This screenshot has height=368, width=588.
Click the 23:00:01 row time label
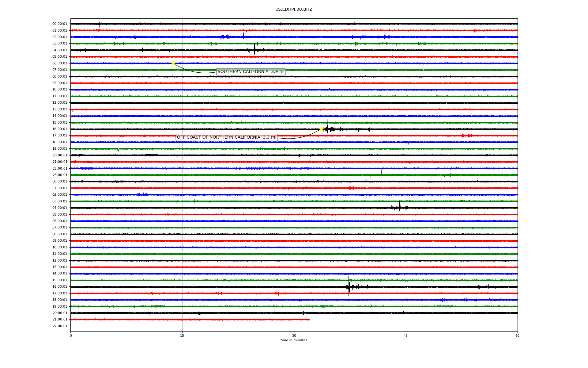60,175
